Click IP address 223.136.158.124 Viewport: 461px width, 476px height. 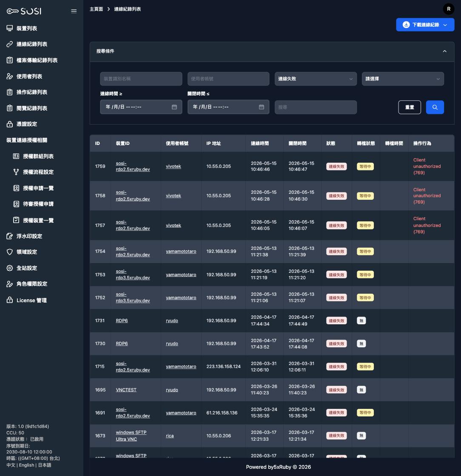click(x=224, y=367)
